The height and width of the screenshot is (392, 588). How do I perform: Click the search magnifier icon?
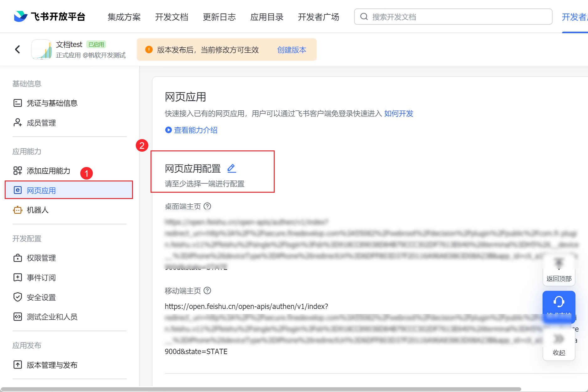pos(364,17)
